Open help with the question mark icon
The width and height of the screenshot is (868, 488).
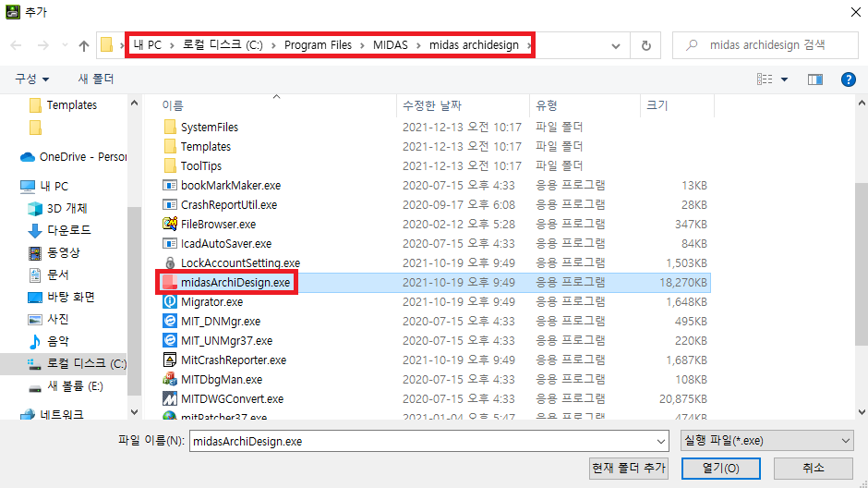[x=848, y=79]
